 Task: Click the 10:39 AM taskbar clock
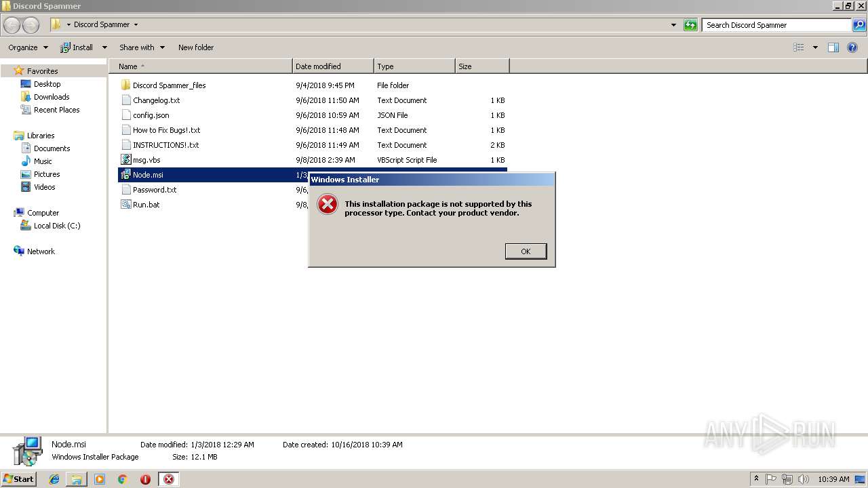pyautogui.click(x=833, y=479)
